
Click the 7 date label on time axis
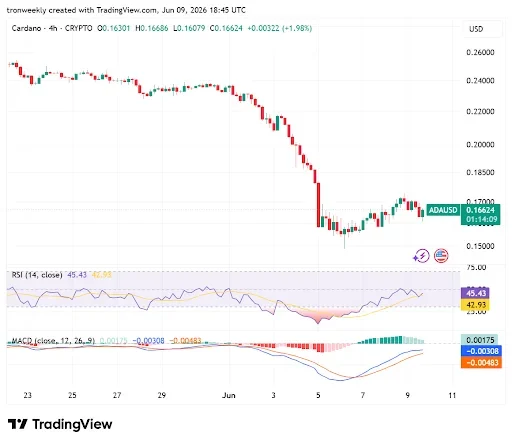363,395
